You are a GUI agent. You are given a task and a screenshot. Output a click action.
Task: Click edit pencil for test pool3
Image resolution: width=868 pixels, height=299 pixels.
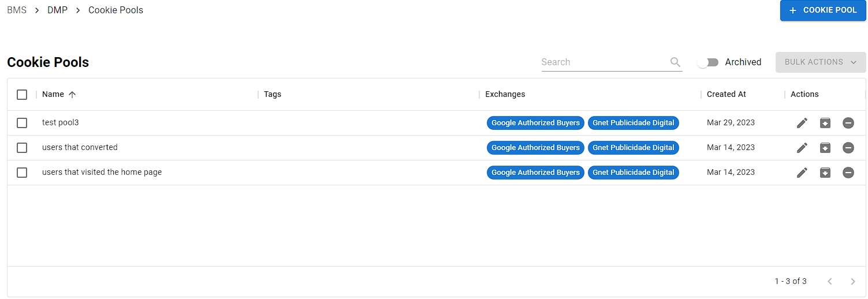click(802, 123)
